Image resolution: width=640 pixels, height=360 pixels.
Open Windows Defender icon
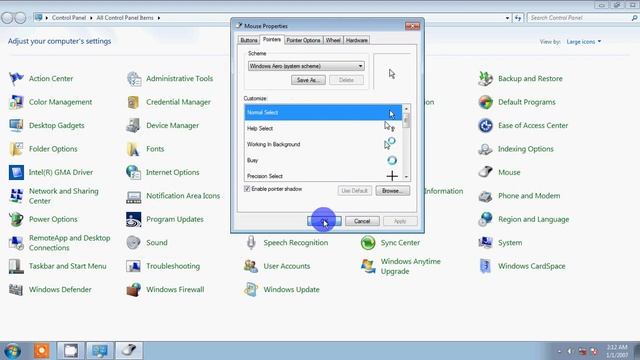(x=16, y=289)
